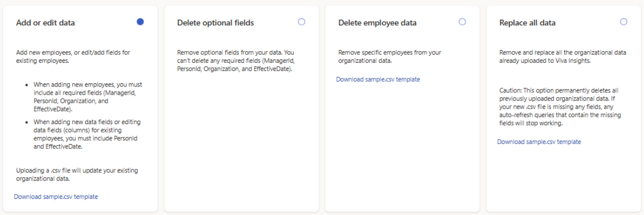Click the 'Remove optional fields from your data' description

click(x=235, y=60)
